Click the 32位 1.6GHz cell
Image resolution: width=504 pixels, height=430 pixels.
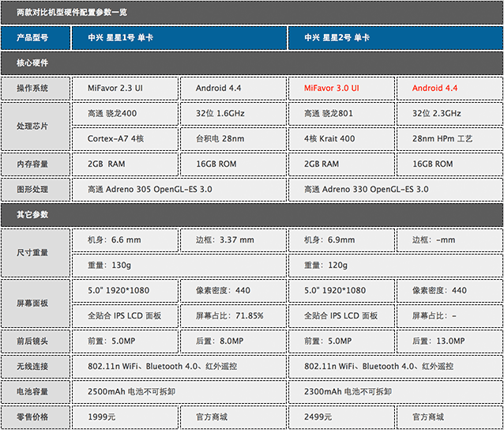click(x=233, y=114)
